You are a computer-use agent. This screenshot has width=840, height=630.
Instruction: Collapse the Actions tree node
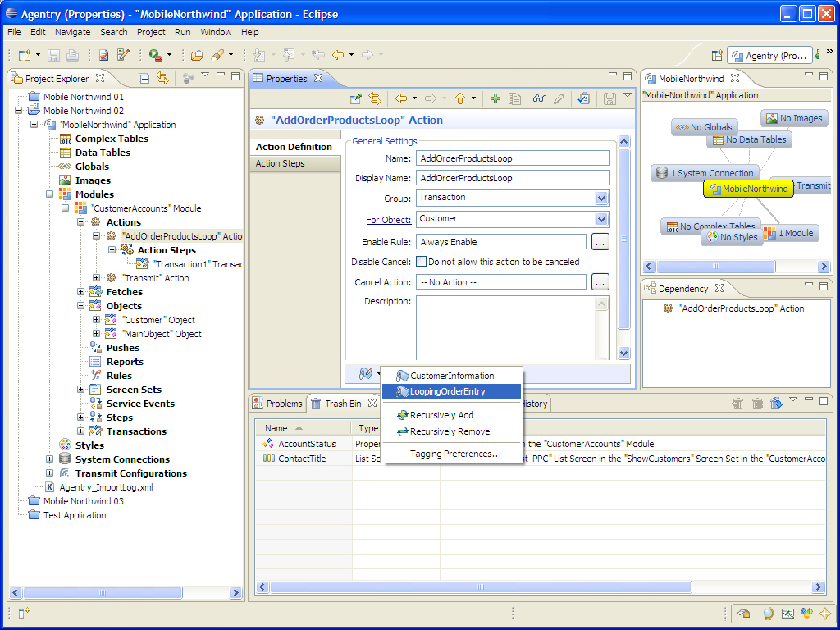(x=81, y=222)
